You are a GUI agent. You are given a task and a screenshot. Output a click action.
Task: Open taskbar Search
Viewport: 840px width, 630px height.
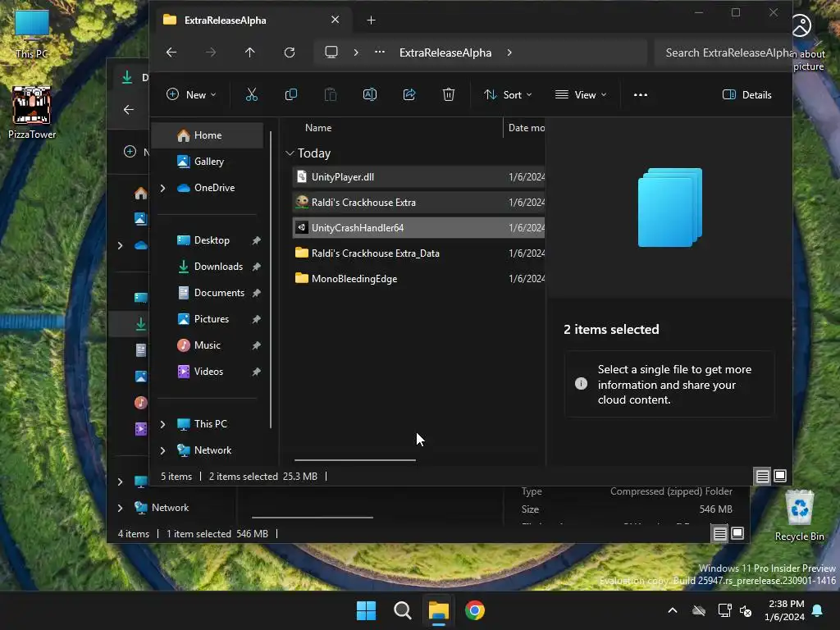click(x=402, y=610)
